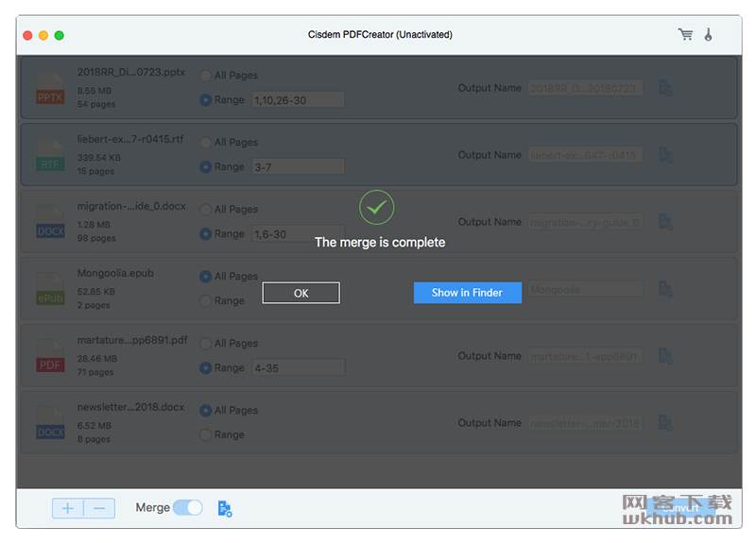Click output name field martature...1-app6891
This screenshot has width=756, height=543.
coord(585,356)
